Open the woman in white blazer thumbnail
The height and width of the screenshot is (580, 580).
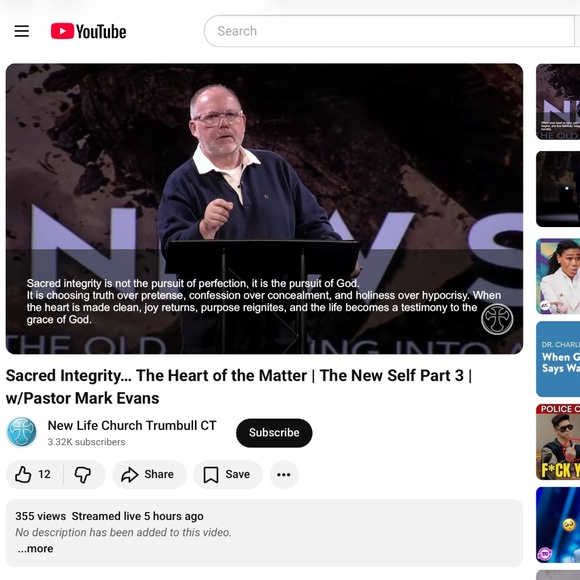[x=558, y=276]
